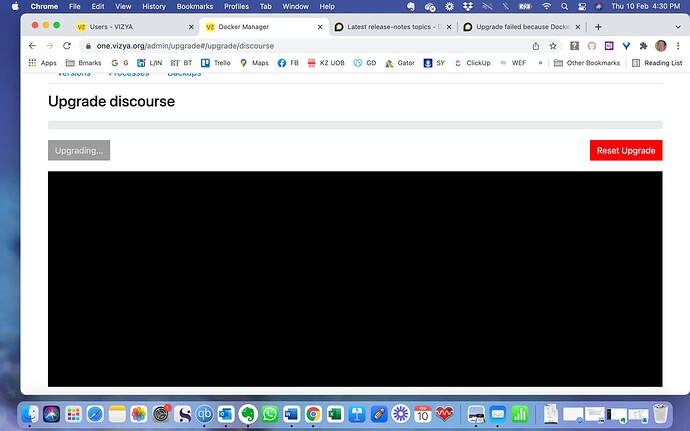
Task: Open the Bmarks bookmark folder
Action: [83, 63]
